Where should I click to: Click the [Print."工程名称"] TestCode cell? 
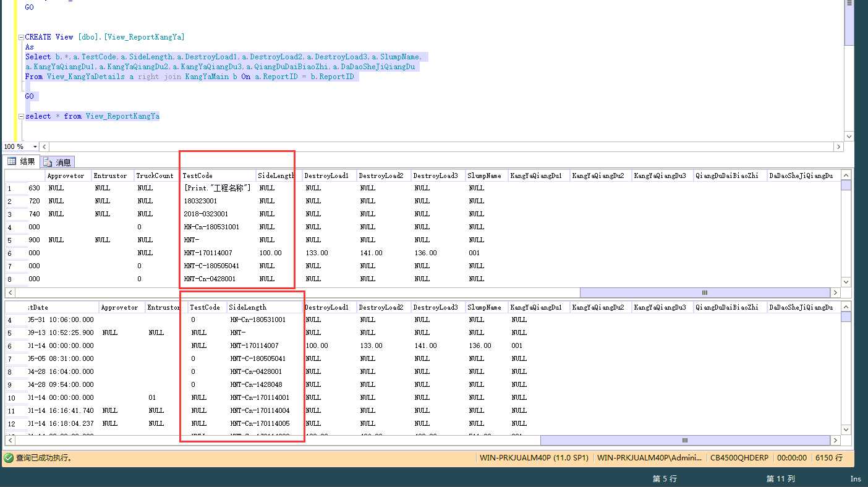218,188
